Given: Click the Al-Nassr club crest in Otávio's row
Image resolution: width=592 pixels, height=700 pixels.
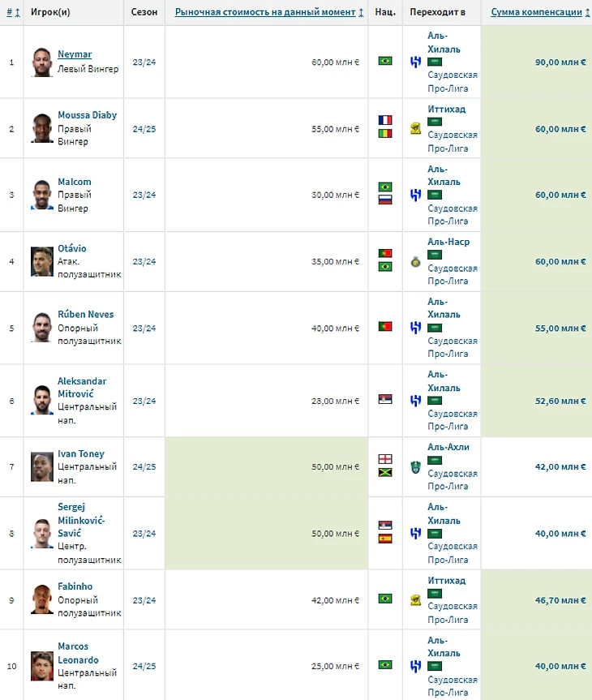Looking at the screenshot, I should tap(416, 262).
